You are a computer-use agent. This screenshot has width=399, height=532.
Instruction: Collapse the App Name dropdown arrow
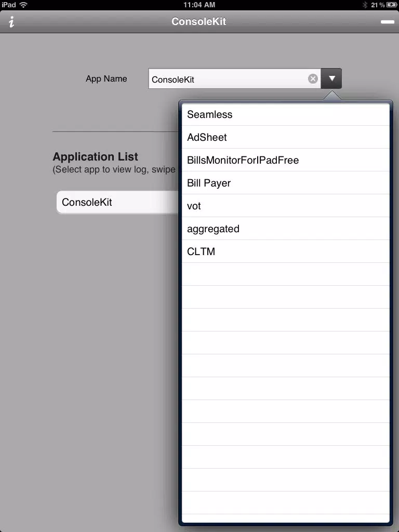(x=331, y=79)
